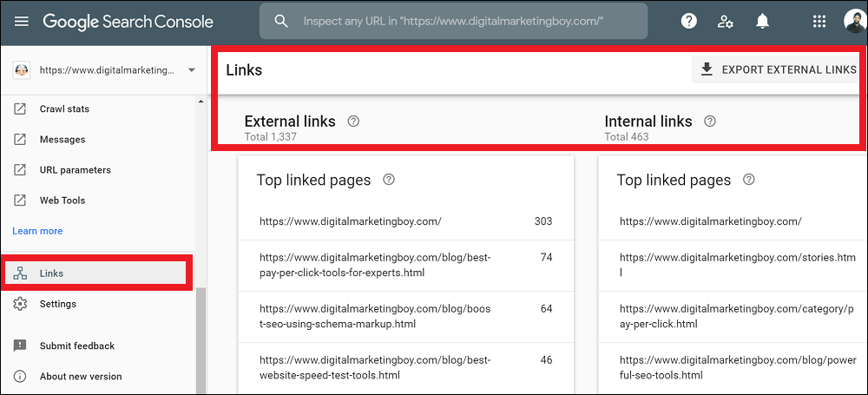Viewport: 868px width, 395px height.
Task: Follow the Learn more link
Action: [x=37, y=231]
